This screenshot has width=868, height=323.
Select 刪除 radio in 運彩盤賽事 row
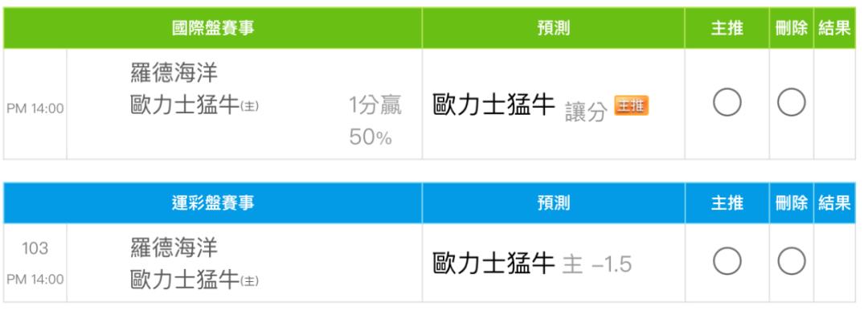[x=791, y=261]
